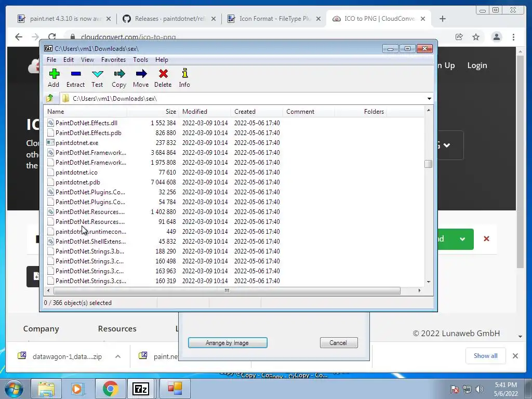The width and height of the screenshot is (532, 399).
Task: Click the Chrome address bar URL
Action: point(128,37)
